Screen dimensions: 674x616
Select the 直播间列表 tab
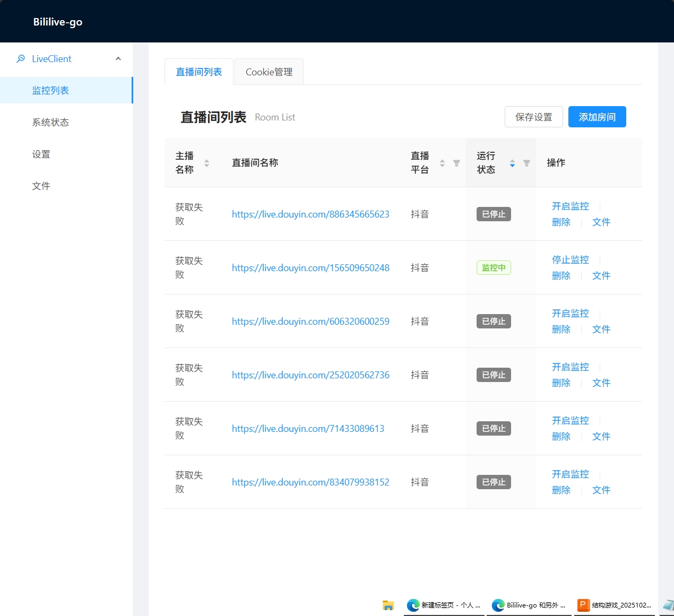click(x=199, y=72)
